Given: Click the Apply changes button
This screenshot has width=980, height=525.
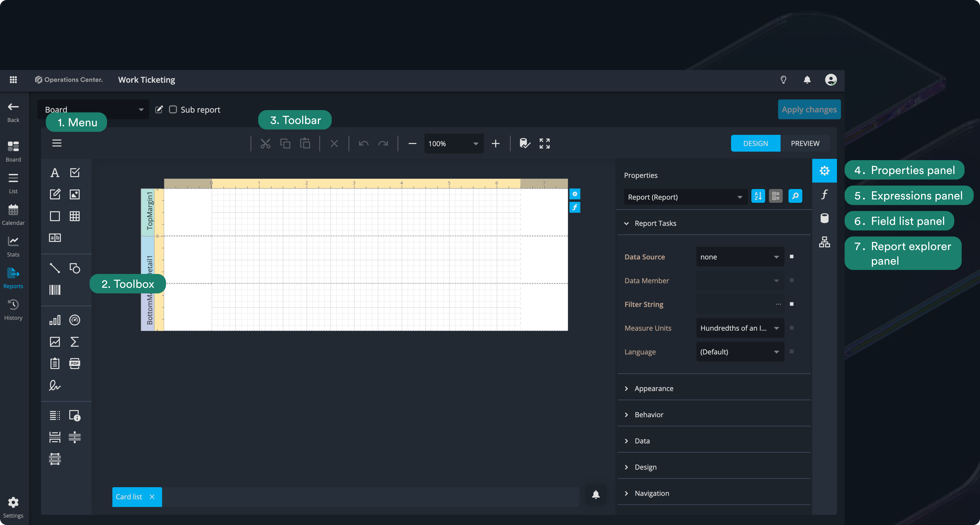Looking at the screenshot, I should pos(809,110).
